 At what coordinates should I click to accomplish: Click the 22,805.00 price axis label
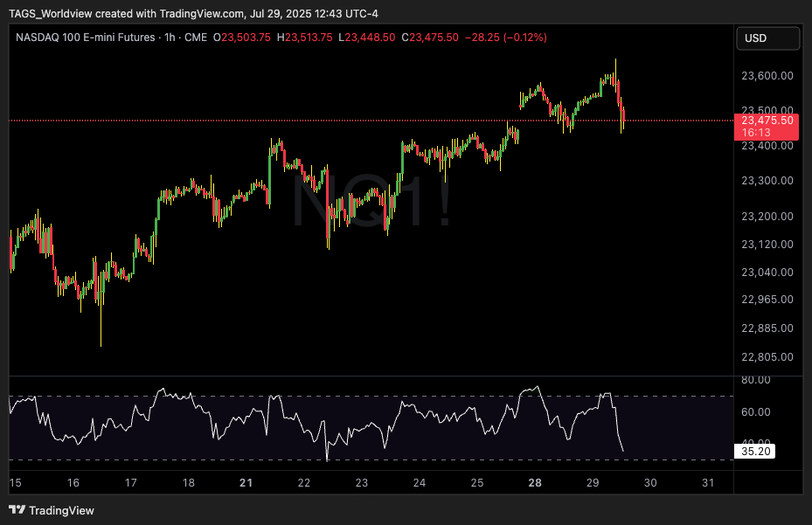(x=767, y=356)
